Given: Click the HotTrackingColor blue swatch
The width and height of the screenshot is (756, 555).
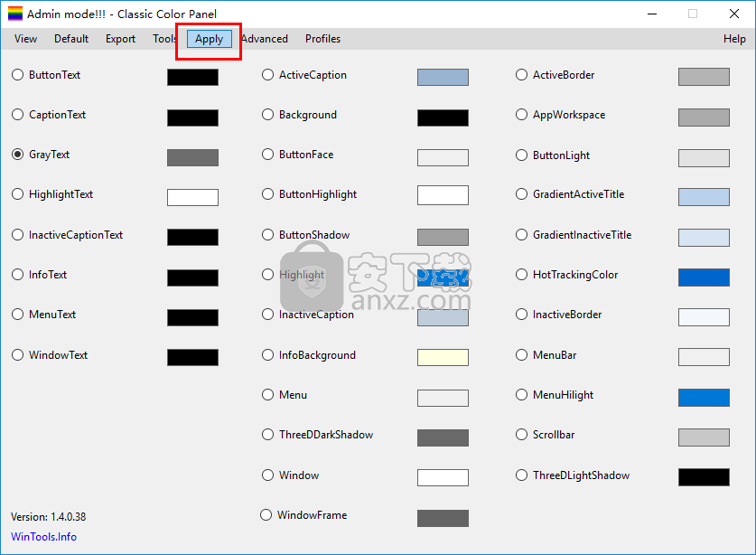Looking at the screenshot, I should [704, 277].
